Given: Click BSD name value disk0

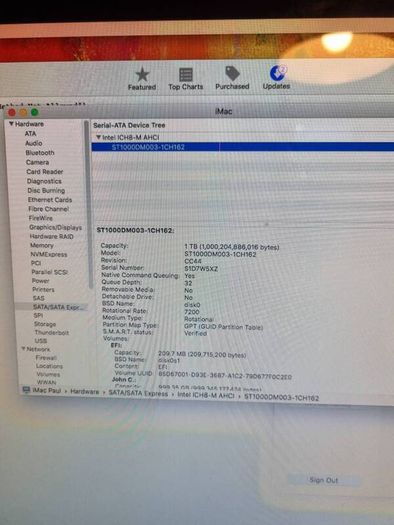Looking at the screenshot, I should pyautogui.click(x=192, y=305).
